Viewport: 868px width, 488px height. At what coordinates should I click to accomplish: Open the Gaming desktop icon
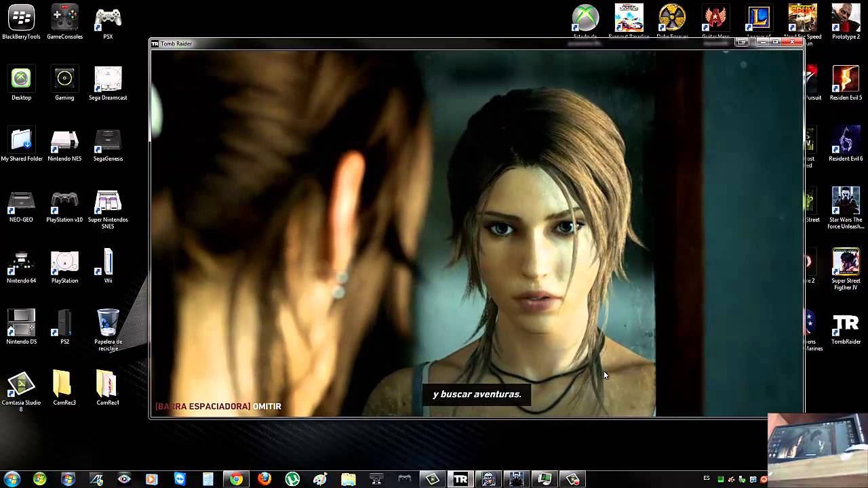64,84
